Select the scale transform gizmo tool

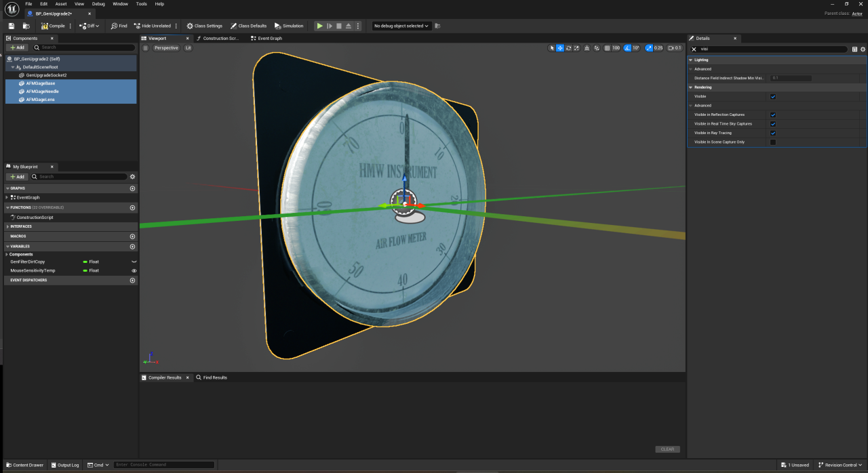[x=577, y=48]
